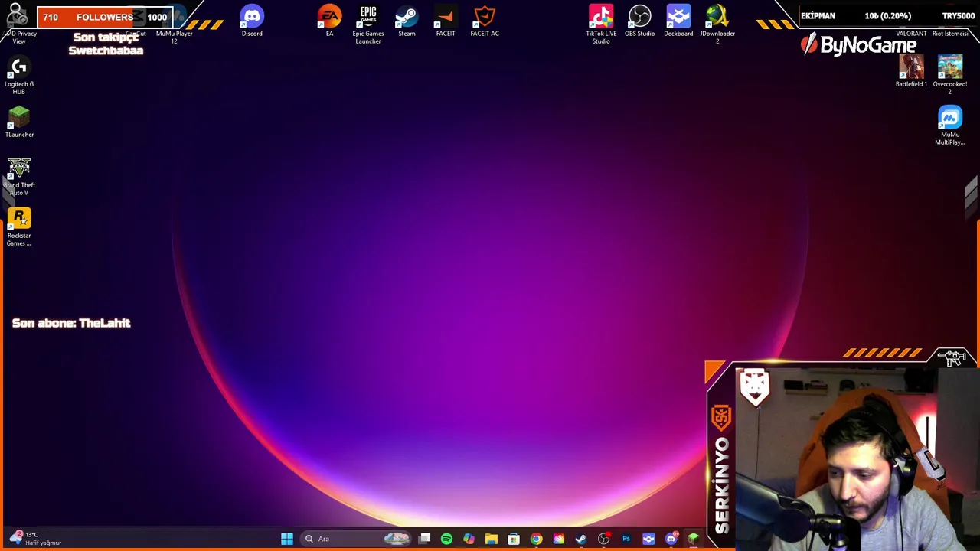980x551 pixels.
Task: Switch to OBS Studio in the taskbar
Action: pyautogui.click(x=603, y=539)
